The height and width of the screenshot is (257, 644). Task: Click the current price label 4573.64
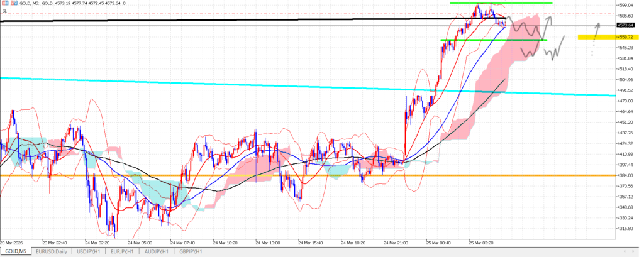tap(628, 25)
